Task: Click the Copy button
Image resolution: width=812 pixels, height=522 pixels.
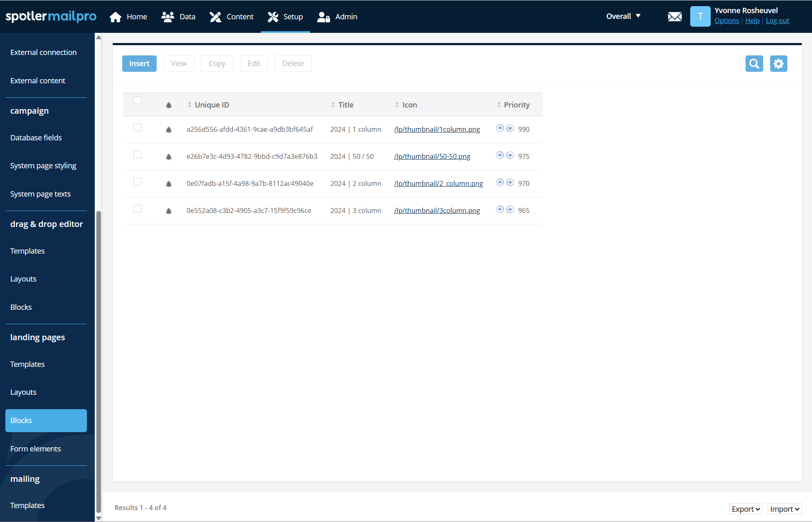Action: [x=217, y=64]
